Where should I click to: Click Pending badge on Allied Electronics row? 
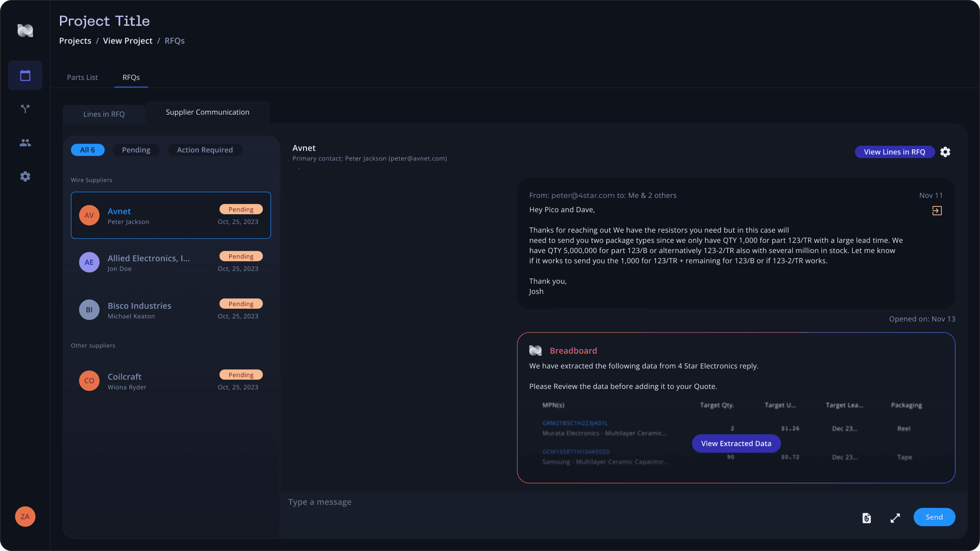241,256
